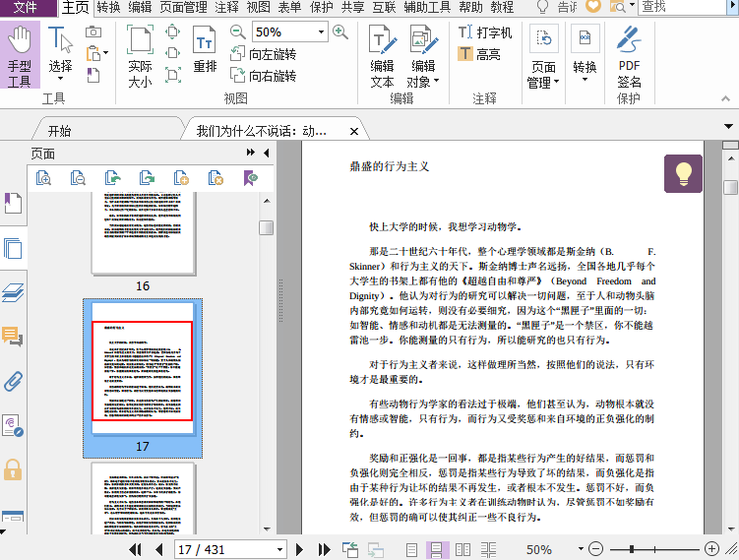Screen dimensions: 739x560
Task: Open the Protect (保护) ribbon tab
Action: 322,7
